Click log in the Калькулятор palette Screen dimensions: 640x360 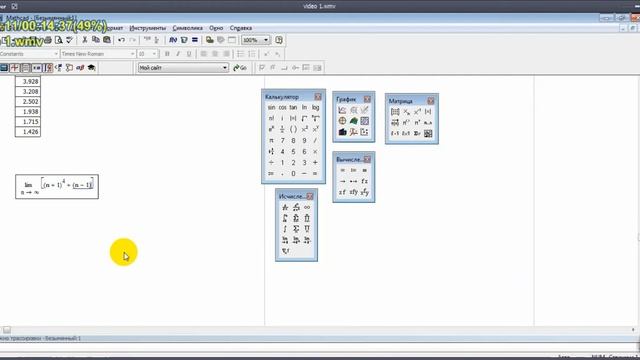click(315, 107)
